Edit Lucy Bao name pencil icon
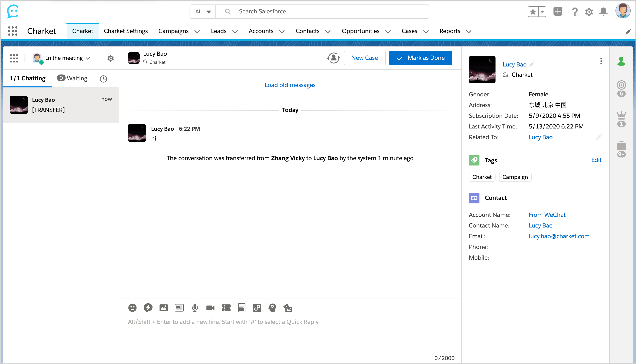This screenshot has height=364, width=636. click(531, 64)
